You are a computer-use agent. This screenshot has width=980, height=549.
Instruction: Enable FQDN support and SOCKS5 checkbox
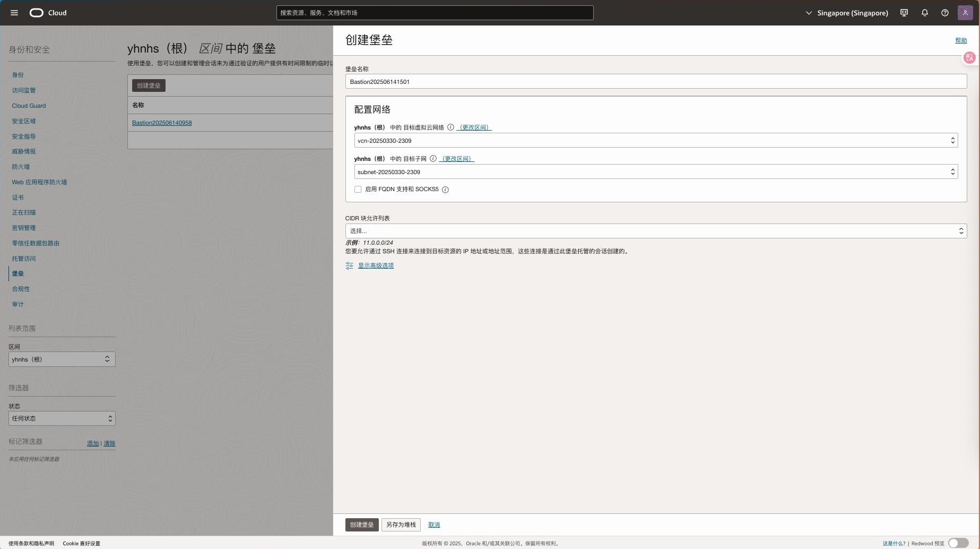358,190
